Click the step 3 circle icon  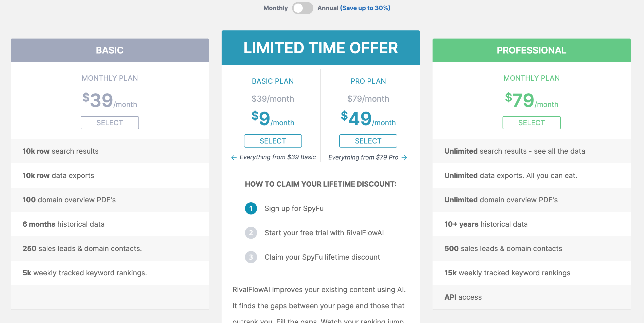251,257
